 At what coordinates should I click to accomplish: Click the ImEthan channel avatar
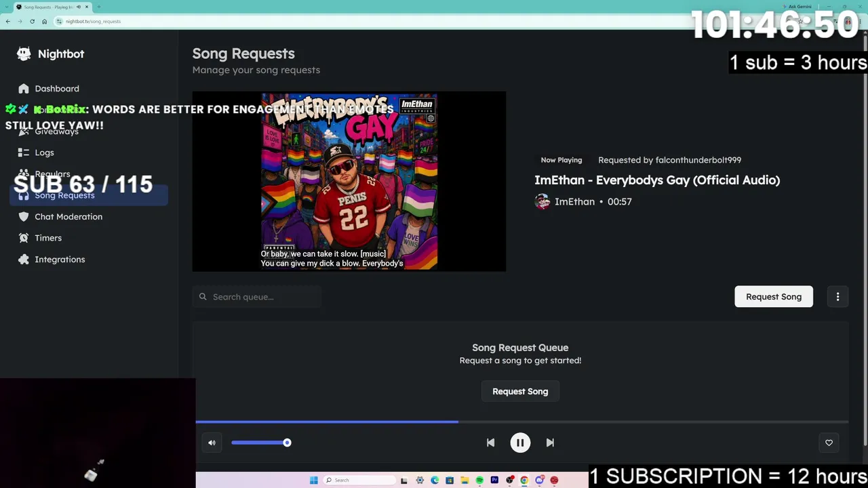542,202
